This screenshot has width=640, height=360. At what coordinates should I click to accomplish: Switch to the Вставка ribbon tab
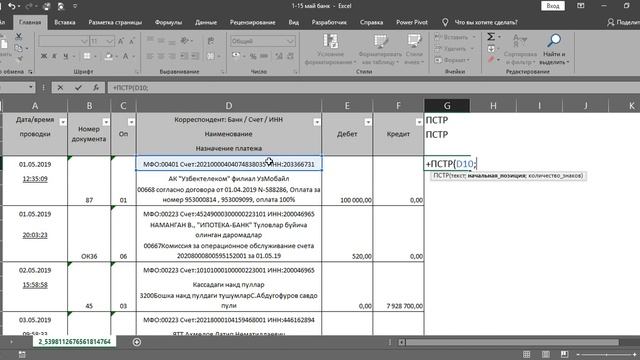click(64, 22)
